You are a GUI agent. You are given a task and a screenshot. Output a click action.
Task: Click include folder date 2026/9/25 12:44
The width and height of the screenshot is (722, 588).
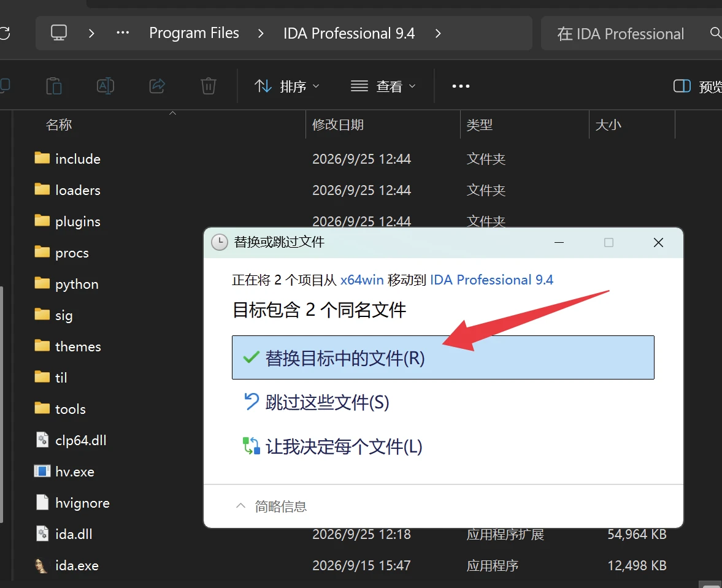click(361, 159)
